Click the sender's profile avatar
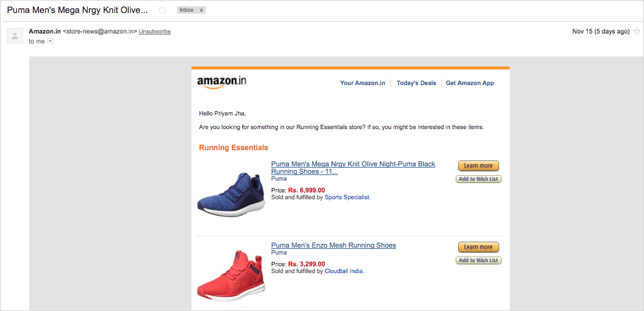644x311 pixels. pos(15,35)
